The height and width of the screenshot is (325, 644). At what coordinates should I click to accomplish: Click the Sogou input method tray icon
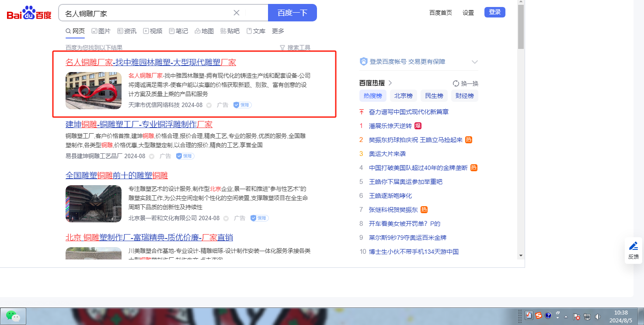click(539, 315)
